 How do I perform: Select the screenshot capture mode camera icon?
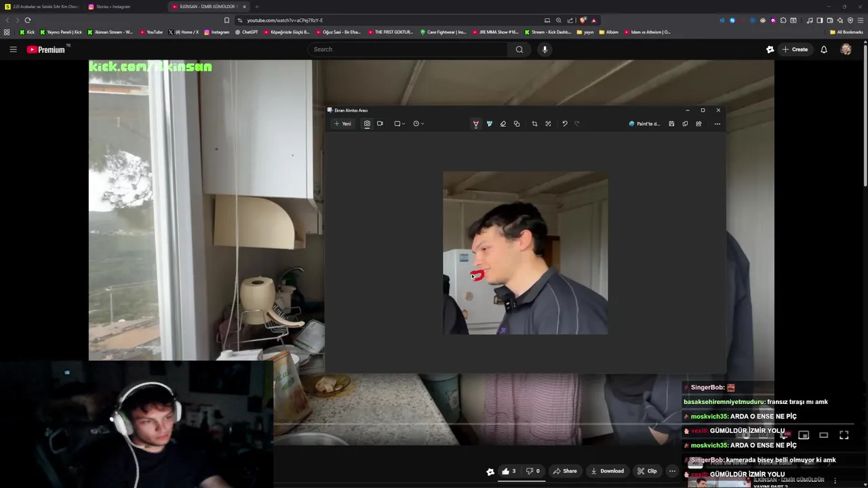[367, 124]
